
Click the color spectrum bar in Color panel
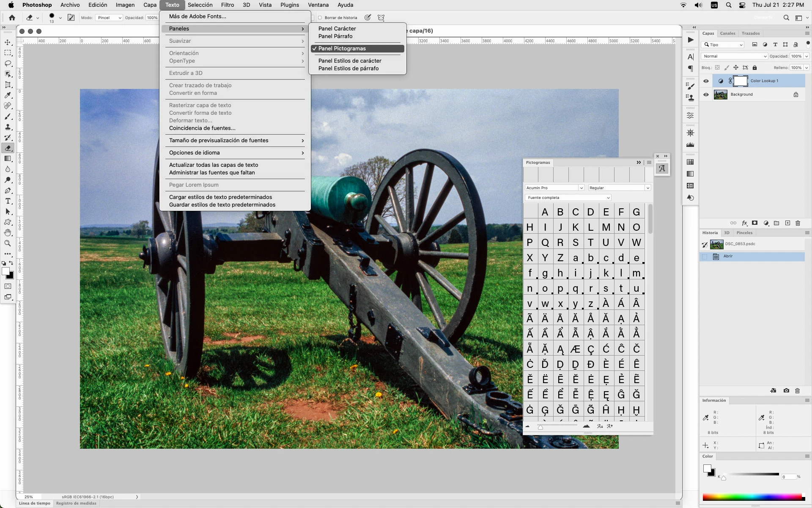click(752, 497)
